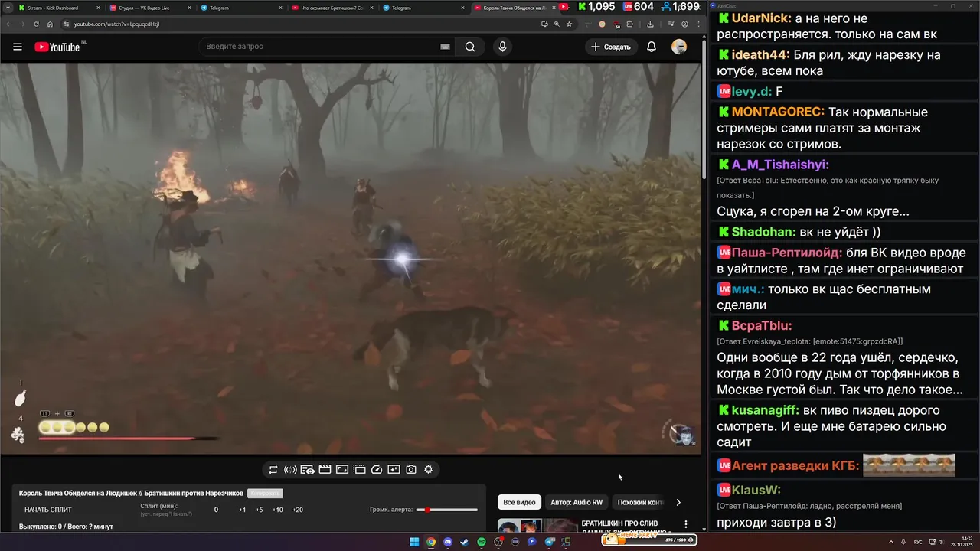980x551 pixels.
Task: Bookmark this page with the star
Action: tap(569, 24)
